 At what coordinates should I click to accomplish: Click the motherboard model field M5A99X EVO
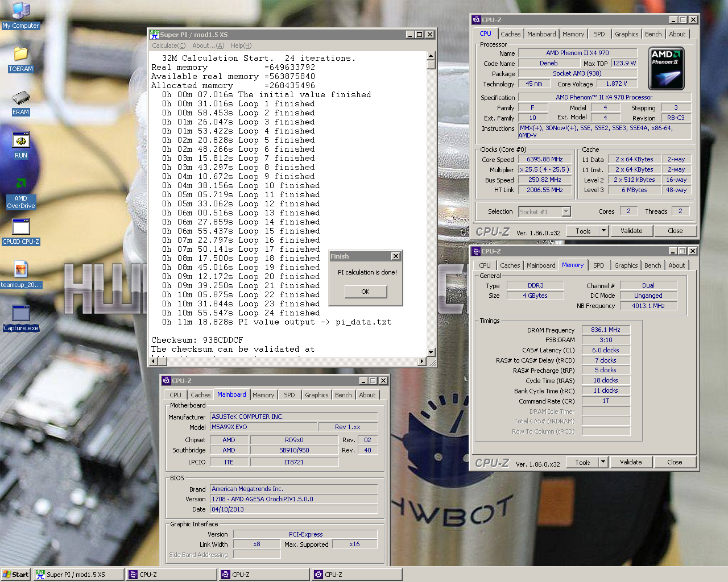click(263, 427)
